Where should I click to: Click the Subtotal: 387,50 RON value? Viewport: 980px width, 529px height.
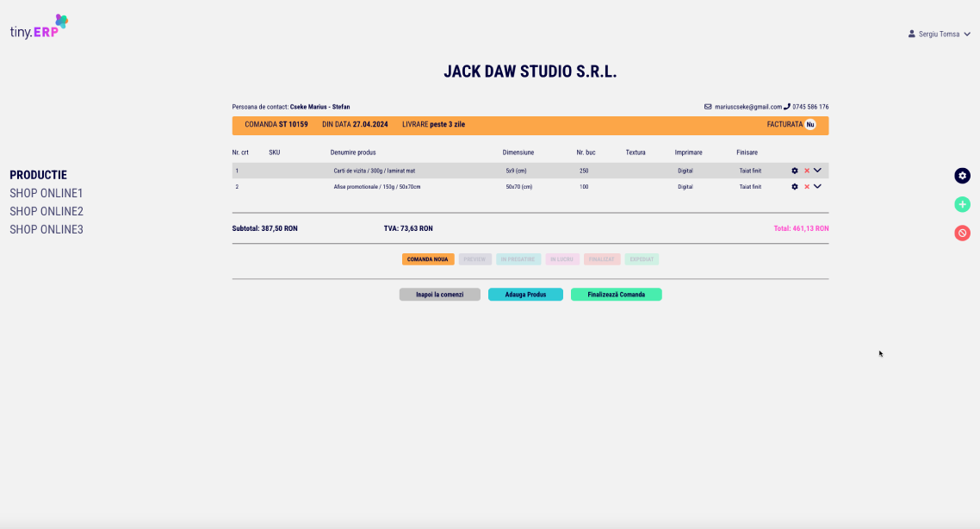click(265, 229)
